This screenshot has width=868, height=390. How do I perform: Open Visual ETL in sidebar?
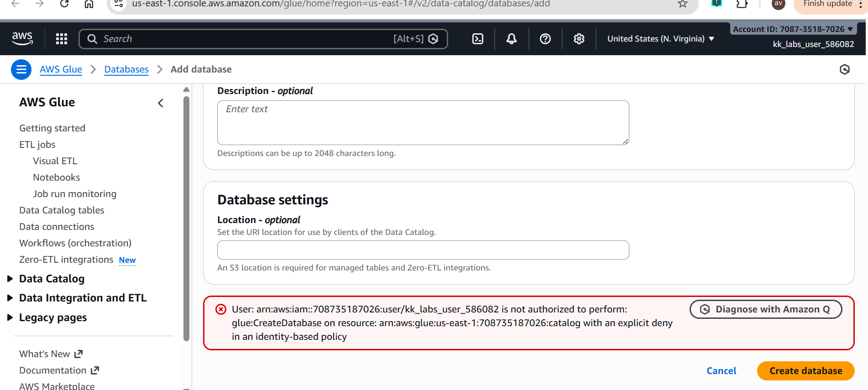[x=55, y=161]
